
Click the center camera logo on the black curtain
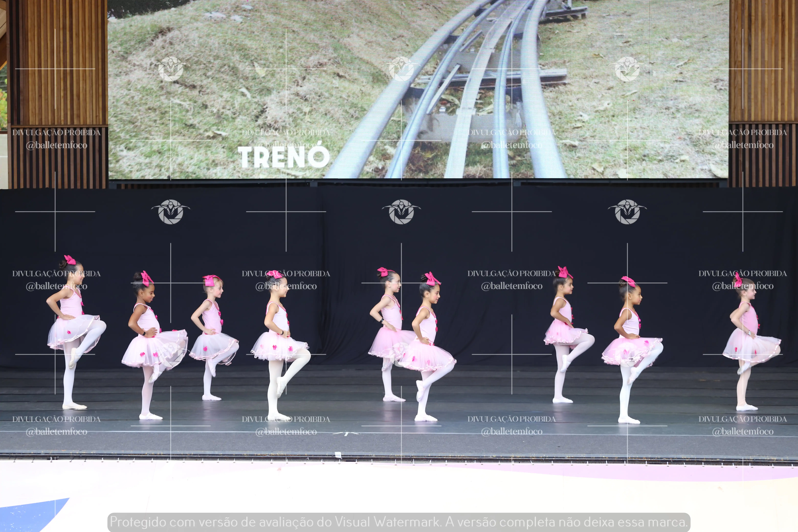[401, 212]
